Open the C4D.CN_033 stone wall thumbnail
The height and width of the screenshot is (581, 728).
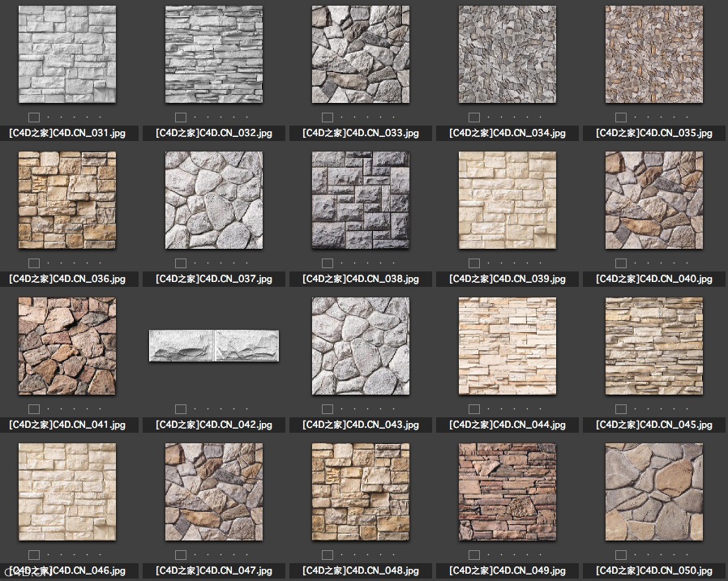[x=361, y=54]
